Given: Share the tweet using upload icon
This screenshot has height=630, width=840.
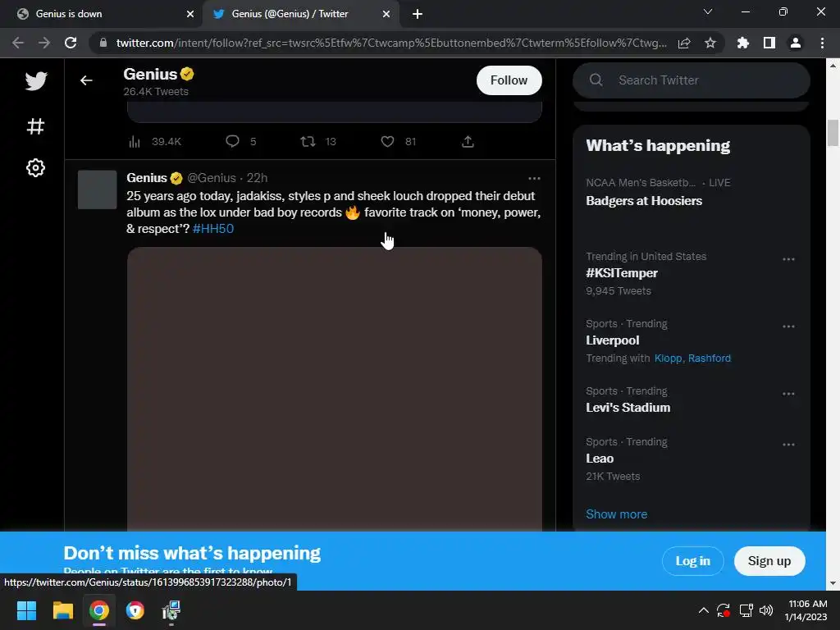Looking at the screenshot, I should click(468, 141).
